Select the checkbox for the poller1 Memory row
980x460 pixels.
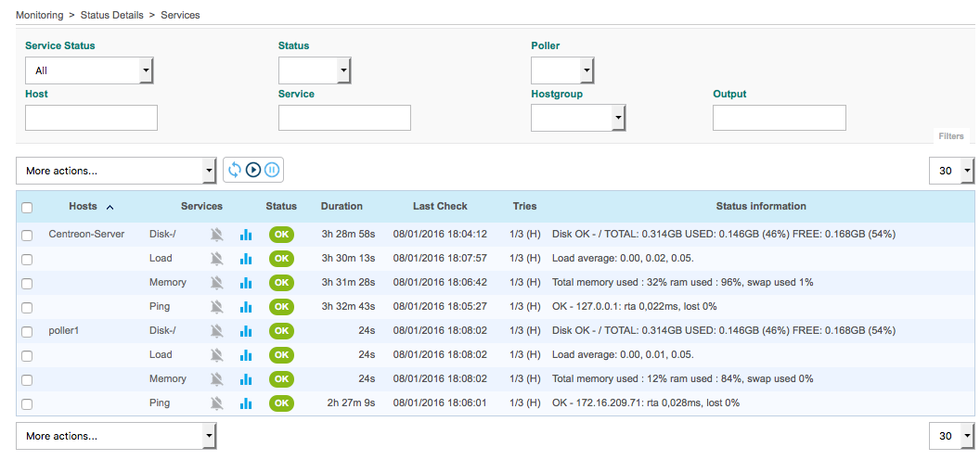(27, 380)
